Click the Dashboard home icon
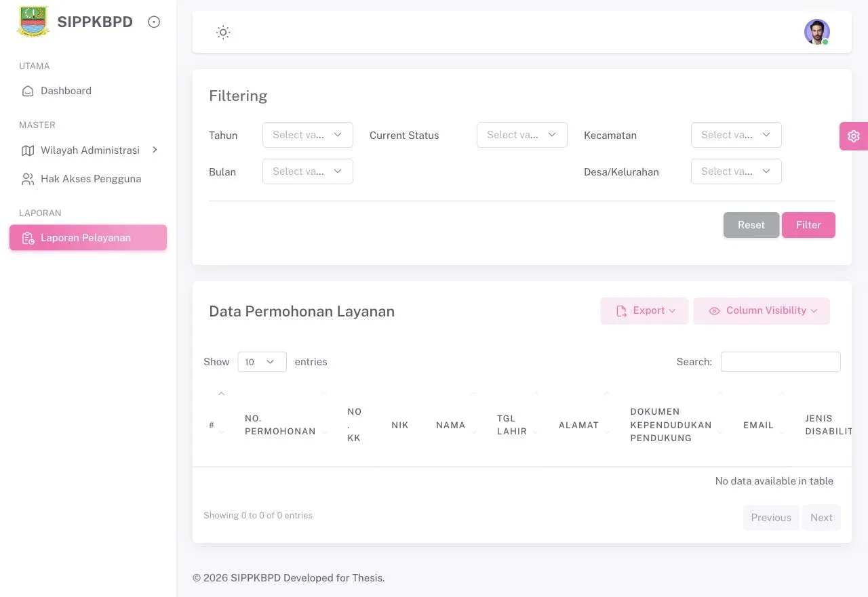868x597 pixels. pyautogui.click(x=28, y=91)
